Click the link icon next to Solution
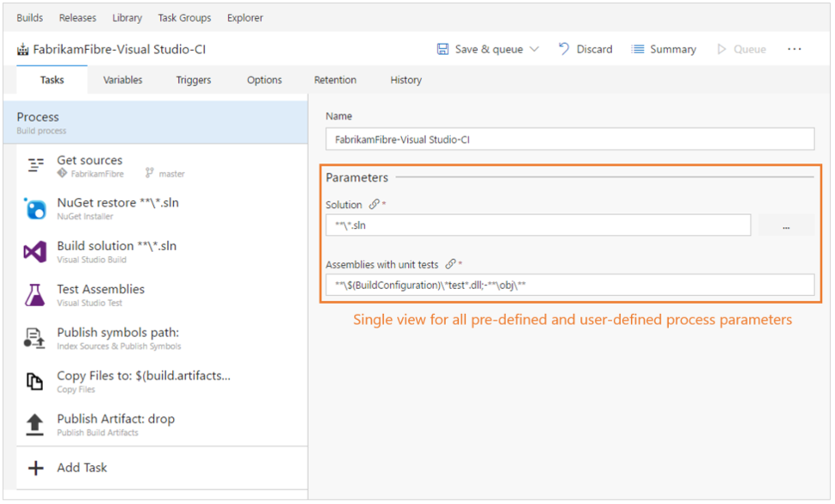The image size is (835, 504). click(374, 205)
